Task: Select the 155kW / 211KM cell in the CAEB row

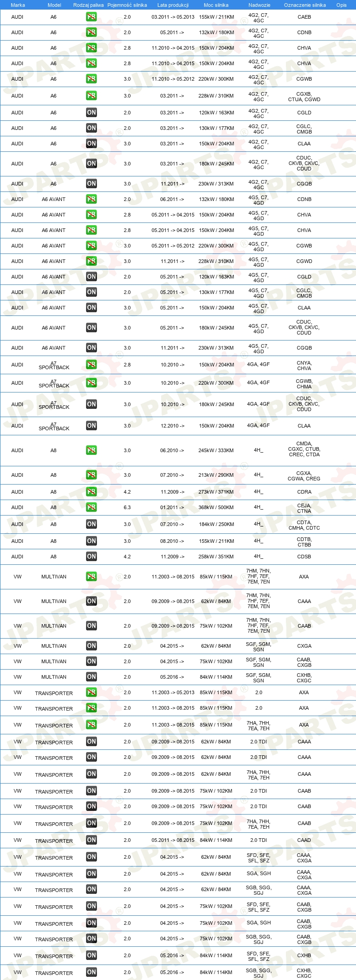Action: pyautogui.click(x=216, y=17)
